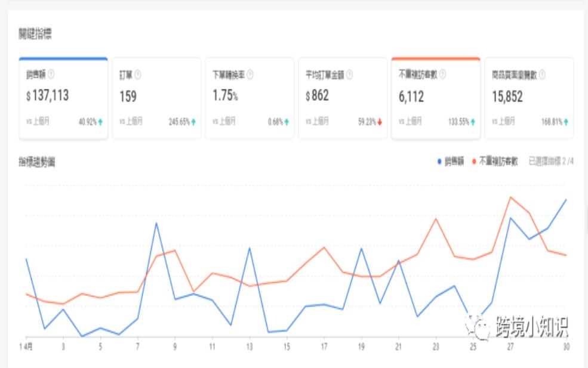Screen dimensions: 588x368
Task: Click the 銷售額 legend label above the chart
Action: [454, 162]
